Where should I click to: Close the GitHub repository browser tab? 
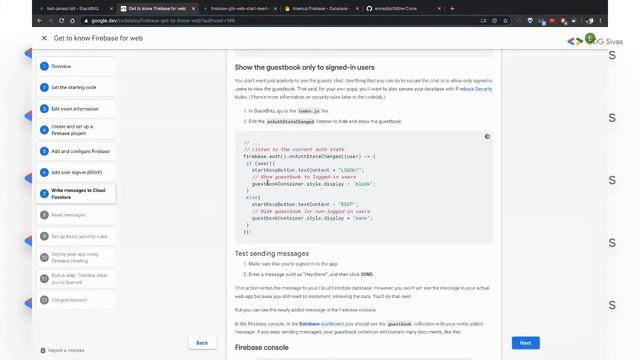(439, 9)
